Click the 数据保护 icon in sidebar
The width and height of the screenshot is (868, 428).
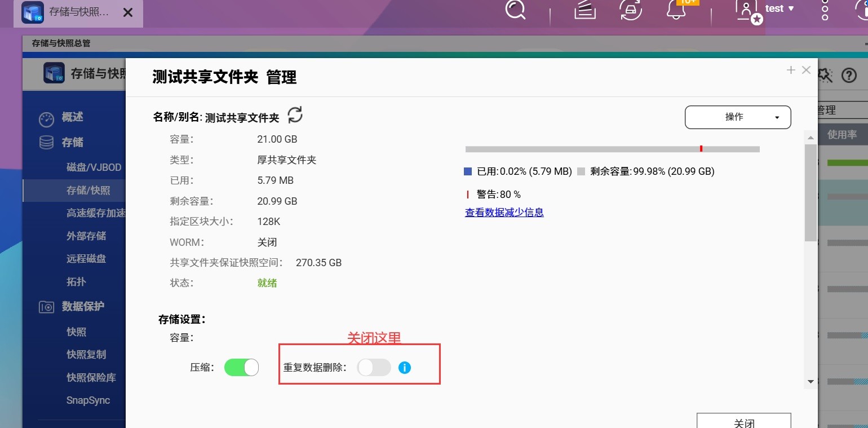point(46,307)
